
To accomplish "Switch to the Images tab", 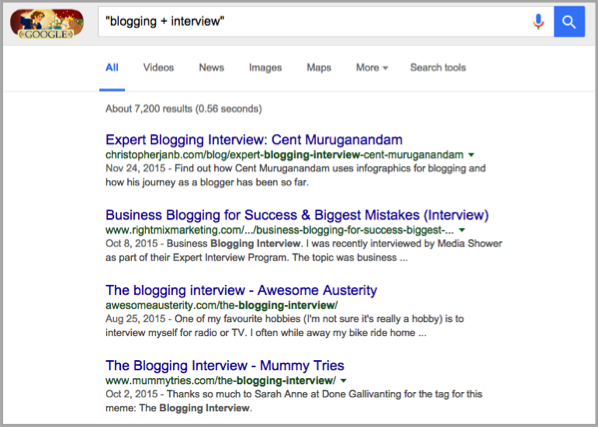I will 265,67.
